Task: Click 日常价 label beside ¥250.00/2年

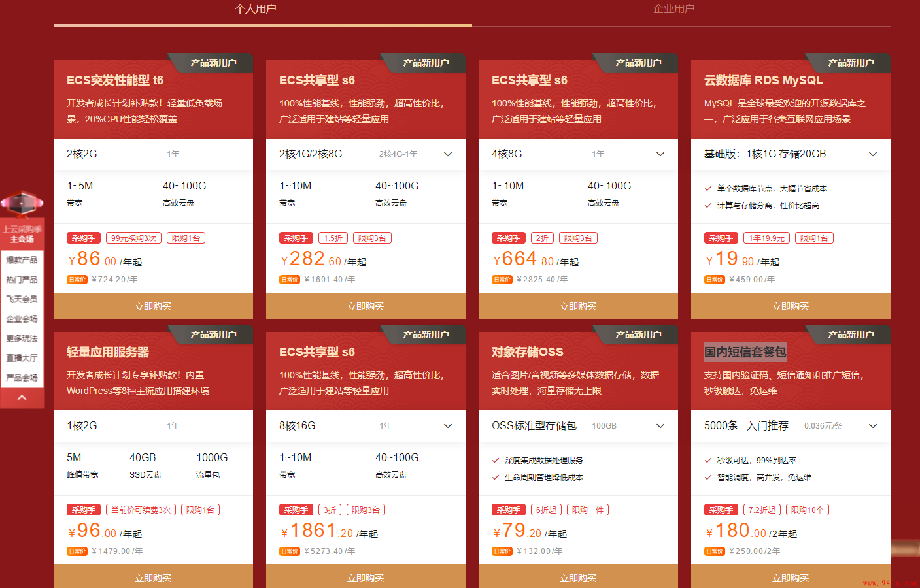Action: 715,551
